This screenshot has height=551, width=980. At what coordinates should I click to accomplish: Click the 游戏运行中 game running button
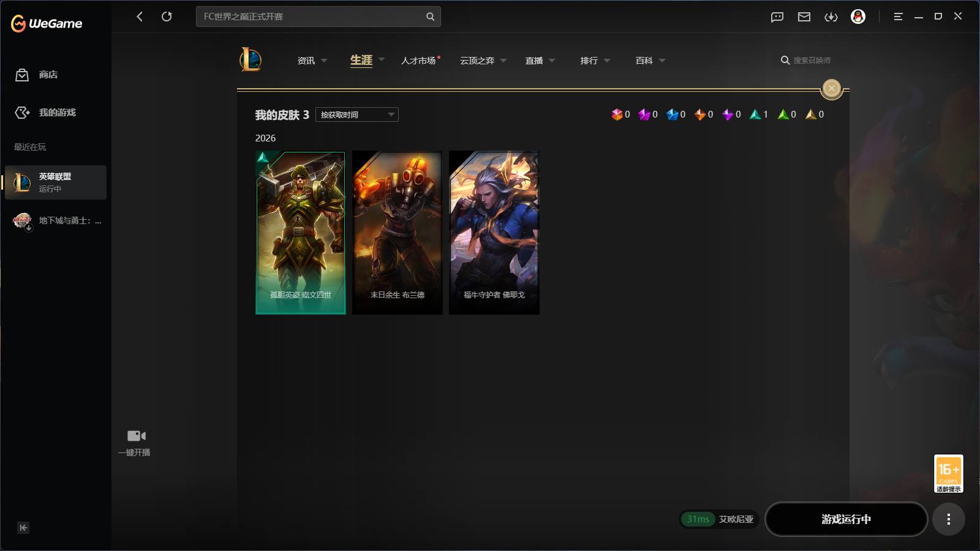pos(846,519)
